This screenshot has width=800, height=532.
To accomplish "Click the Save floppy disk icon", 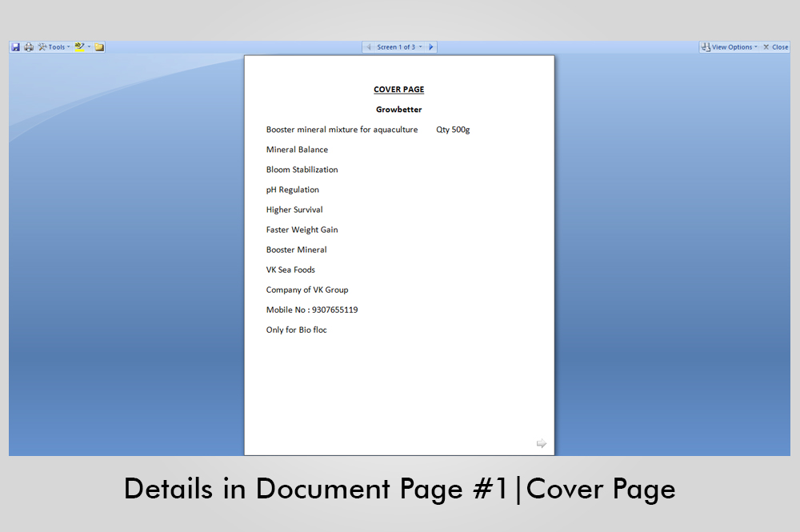I will [16, 47].
